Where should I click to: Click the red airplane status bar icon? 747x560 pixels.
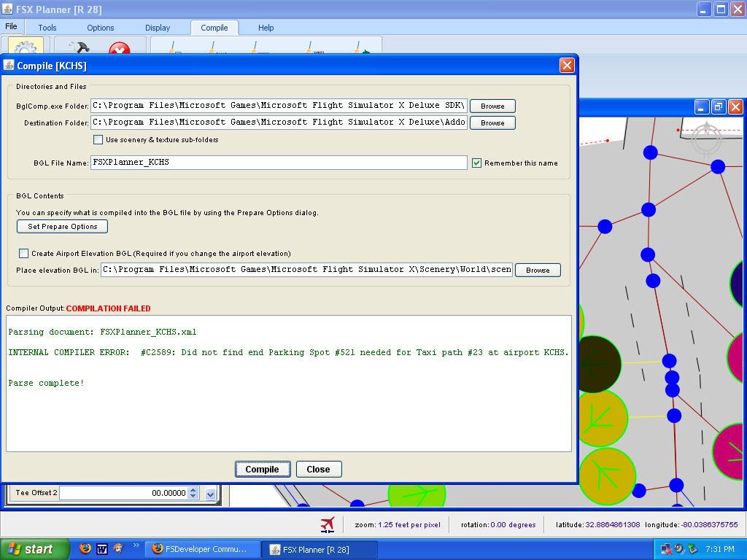point(328,524)
